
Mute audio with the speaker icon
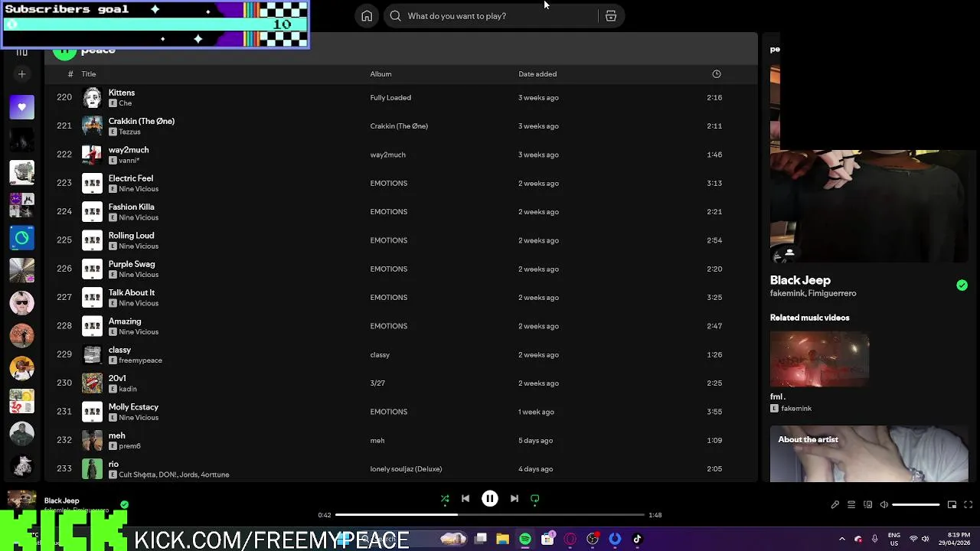pyautogui.click(x=884, y=505)
